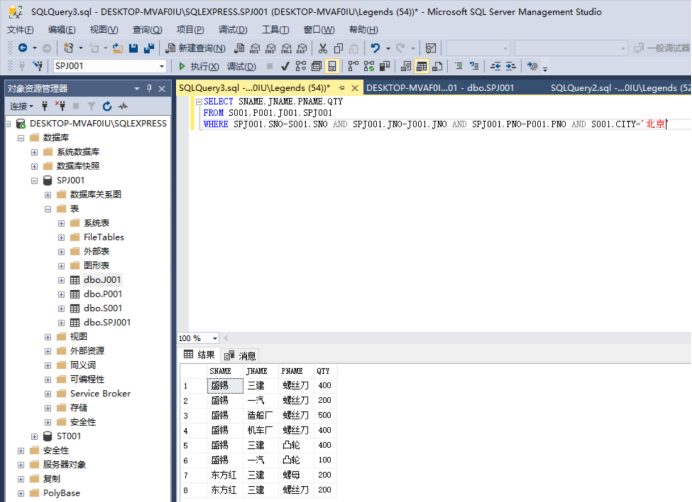
Task: Click the increase indent icon
Action: 511,66
